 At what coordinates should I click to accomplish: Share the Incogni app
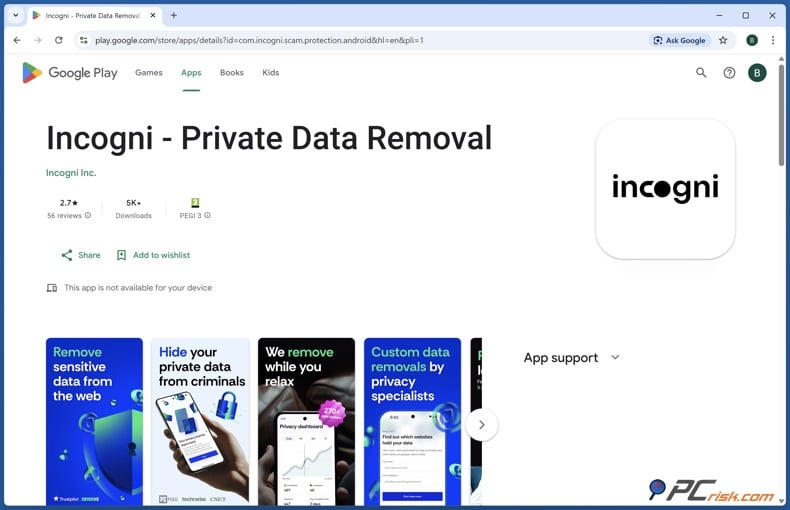(x=81, y=255)
